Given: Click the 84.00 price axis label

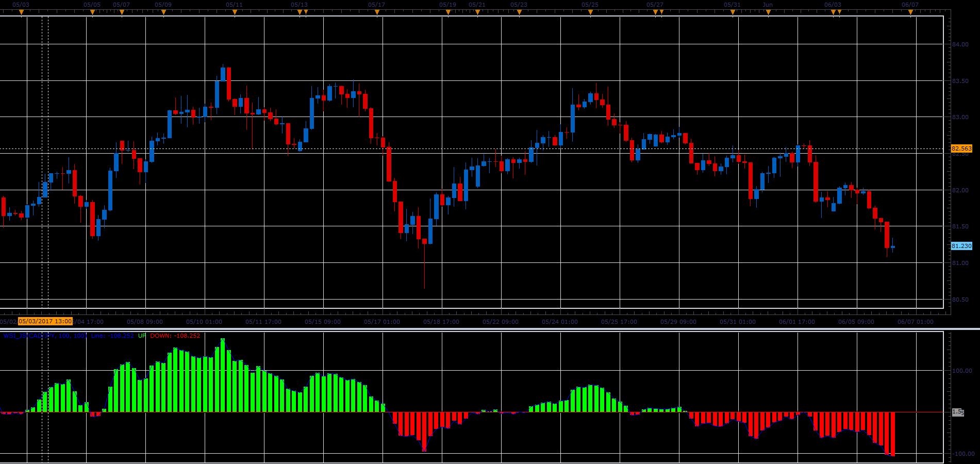Looking at the screenshot, I should [x=960, y=44].
